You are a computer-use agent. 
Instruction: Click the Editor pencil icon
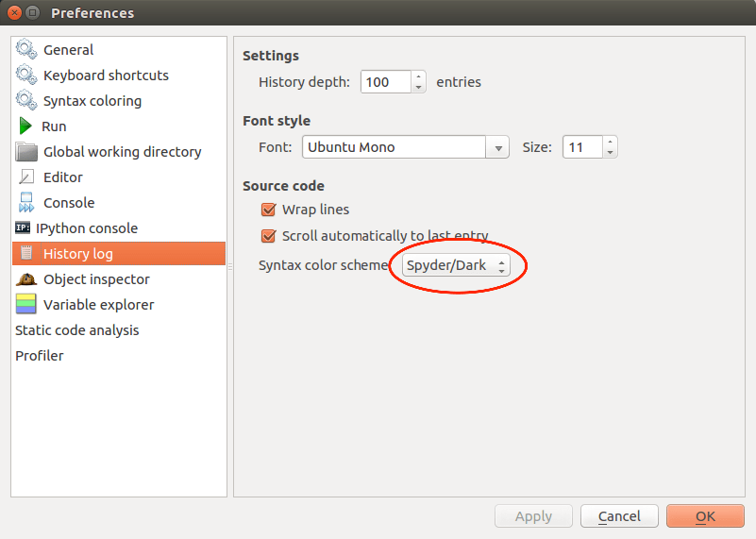(26, 177)
